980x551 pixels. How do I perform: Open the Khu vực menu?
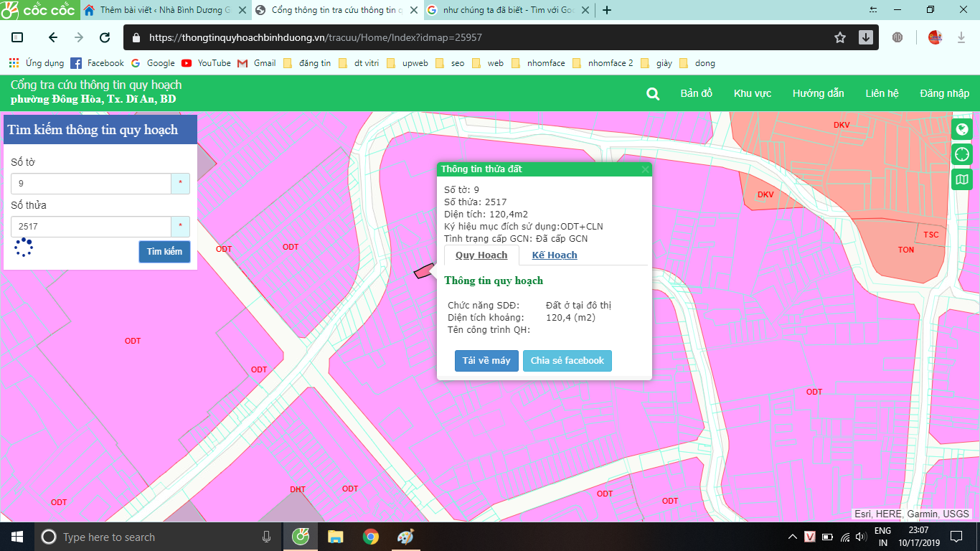(752, 93)
